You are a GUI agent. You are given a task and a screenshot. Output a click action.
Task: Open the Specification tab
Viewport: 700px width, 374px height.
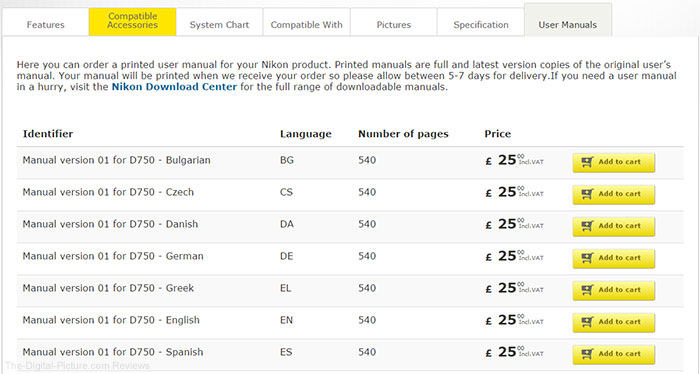[481, 25]
